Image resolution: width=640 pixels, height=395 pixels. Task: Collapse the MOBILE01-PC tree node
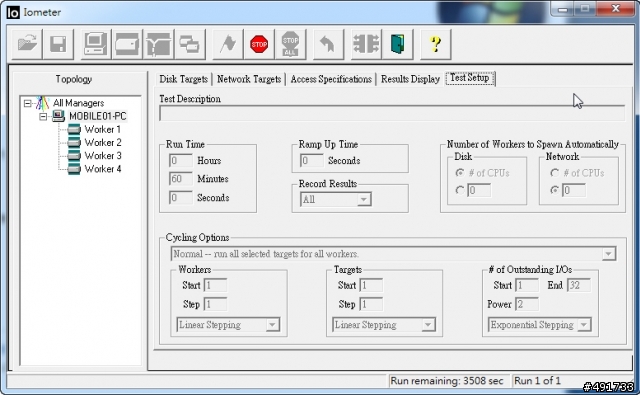[x=43, y=117]
